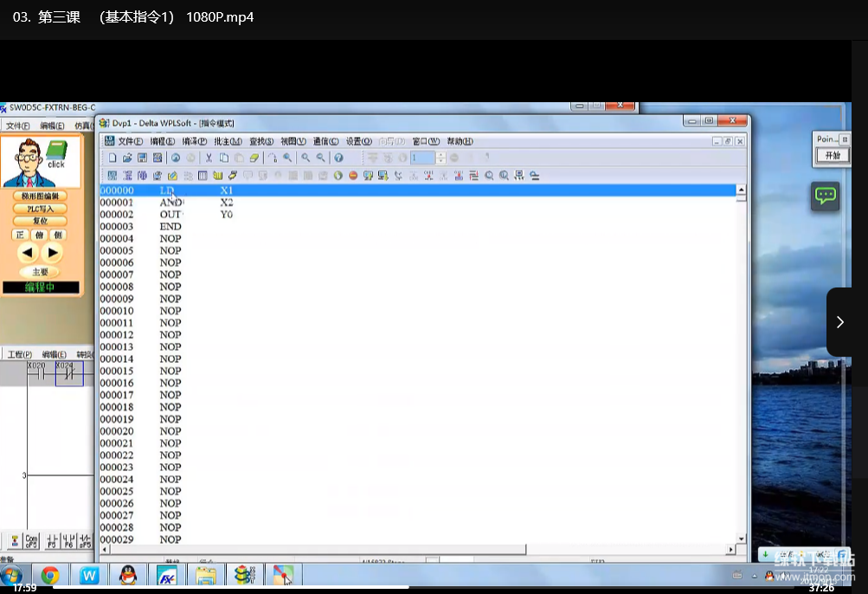Open the 帮助(H) menu

tap(460, 141)
